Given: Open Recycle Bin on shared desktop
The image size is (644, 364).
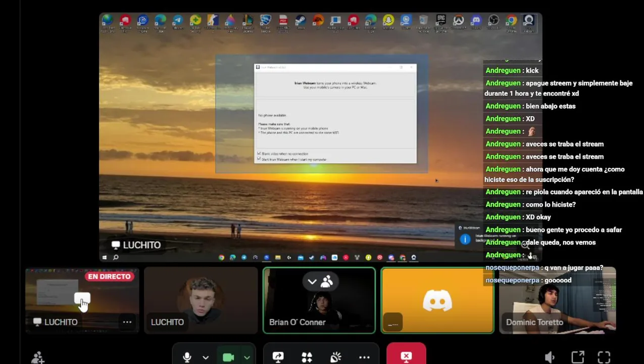Looking at the screenshot, I should point(423,21).
